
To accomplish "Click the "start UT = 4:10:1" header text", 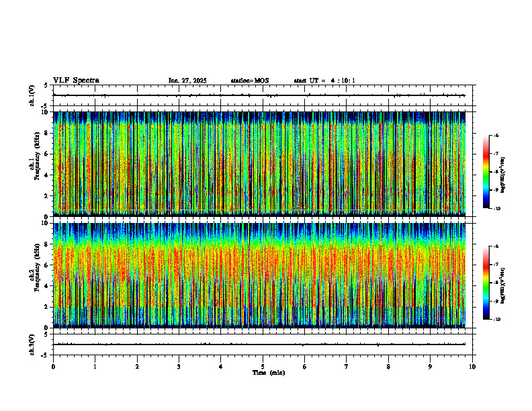I will tap(324, 81).
